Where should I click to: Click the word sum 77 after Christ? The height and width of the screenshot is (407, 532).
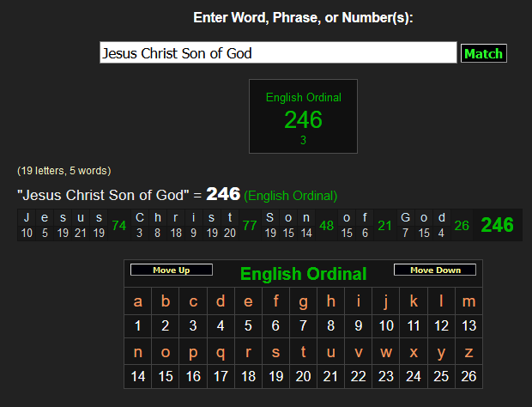pyautogui.click(x=250, y=226)
